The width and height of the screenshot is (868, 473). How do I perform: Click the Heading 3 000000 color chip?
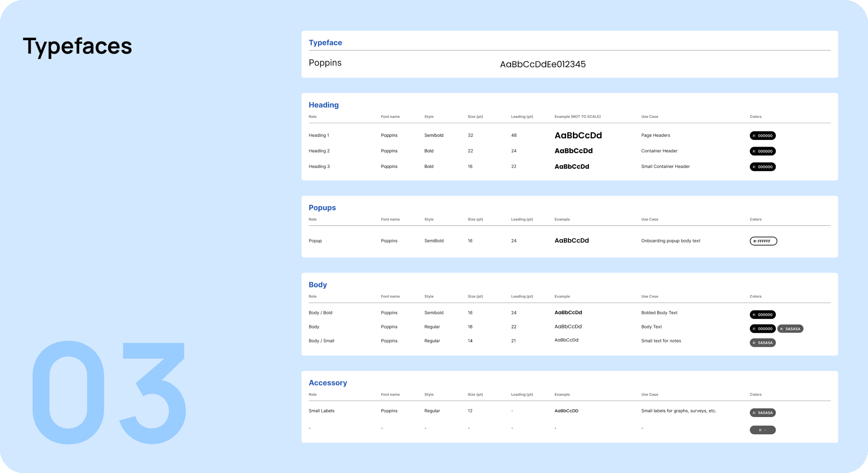click(762, 167)
